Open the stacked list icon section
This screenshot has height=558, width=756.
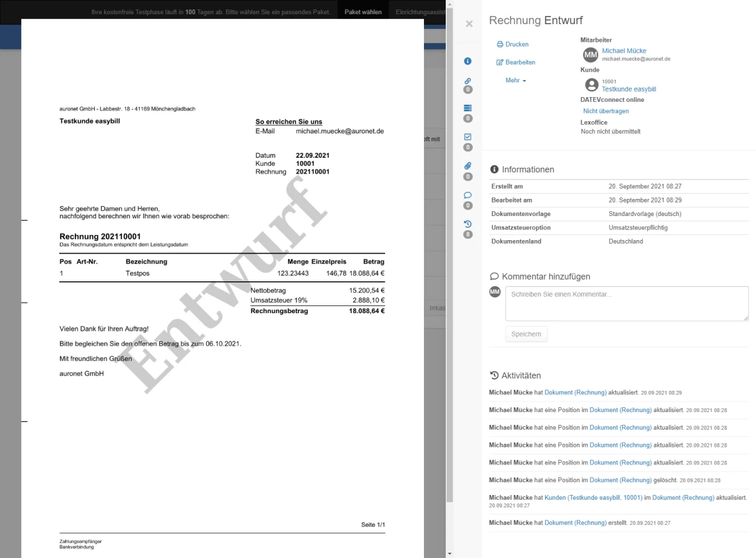[x=468, y=108]
